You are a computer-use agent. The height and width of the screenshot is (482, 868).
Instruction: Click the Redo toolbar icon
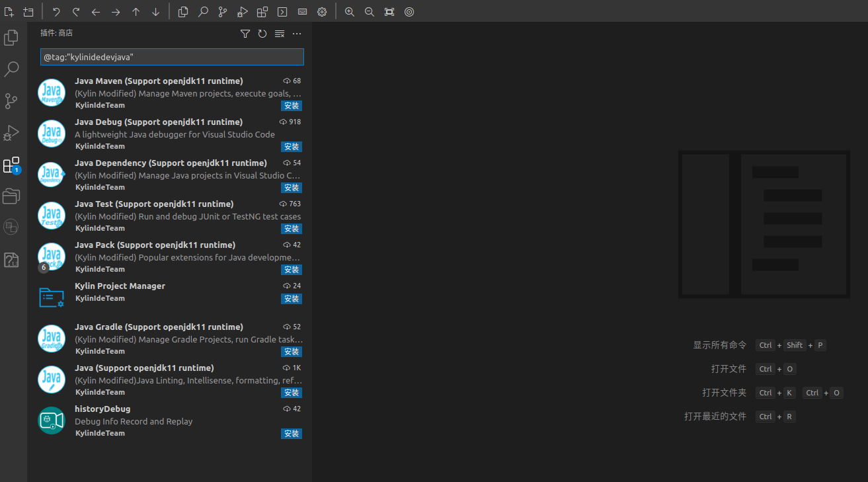pyautogui.click(x=76, y=12)
